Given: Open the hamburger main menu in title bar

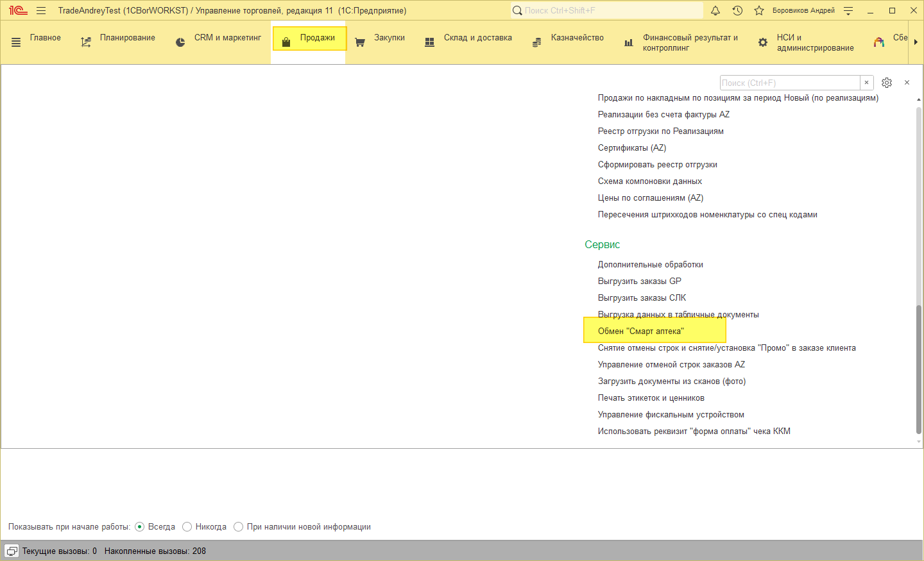Looking at the screenshot, I should tap(41, 10).
